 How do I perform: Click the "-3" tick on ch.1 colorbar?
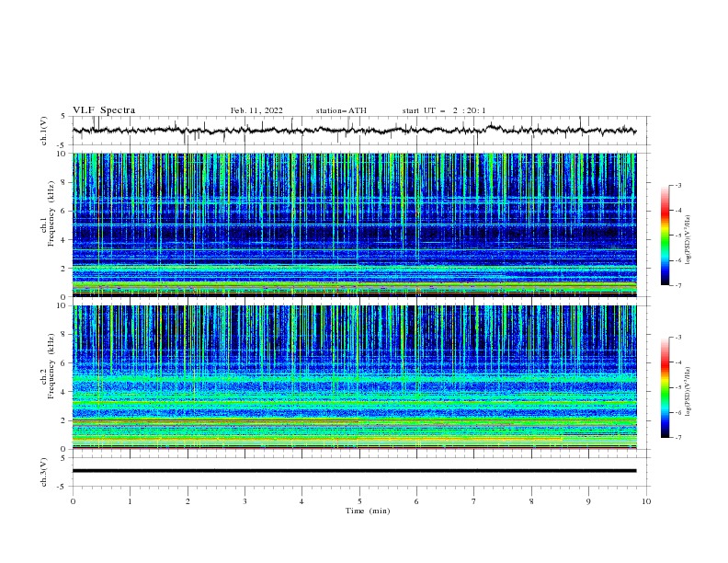(x=678, y=185)
